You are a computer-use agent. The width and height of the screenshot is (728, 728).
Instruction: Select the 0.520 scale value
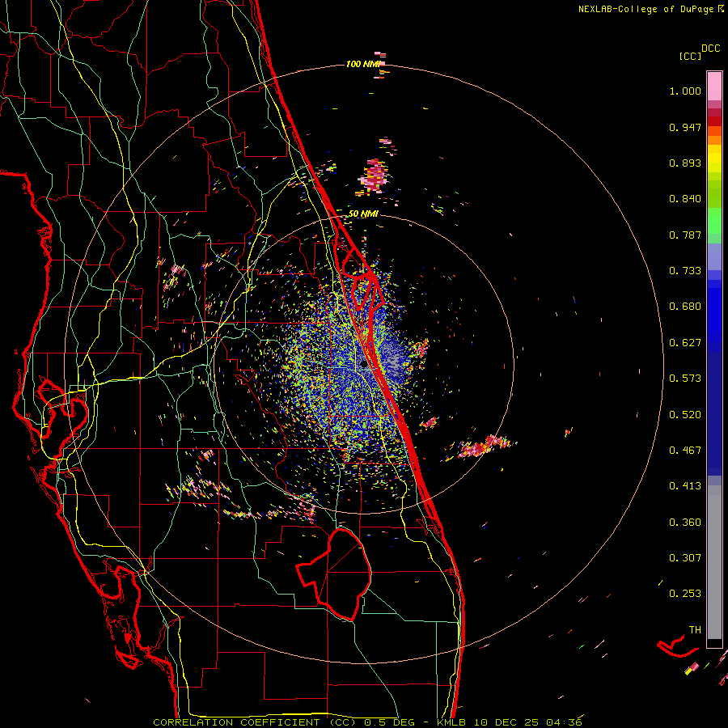(x=685, y=415)
